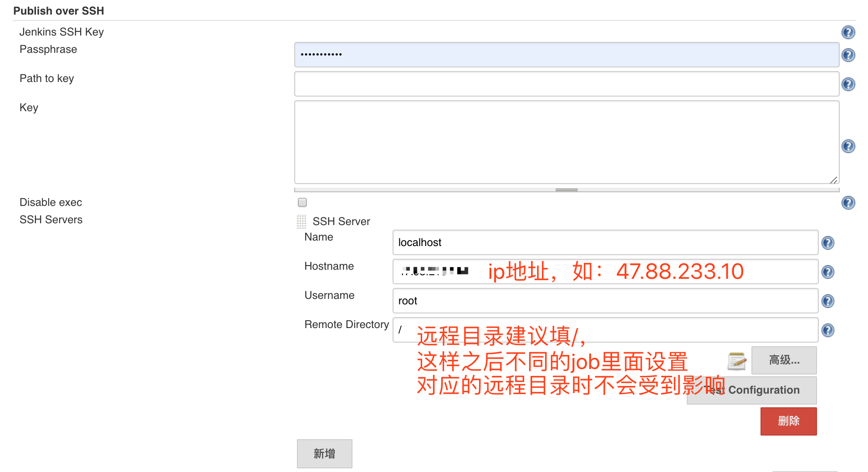This screenshot has height=472, width=868.
Task: Click the Publish over SSH heading
Action: pos(59,11)
